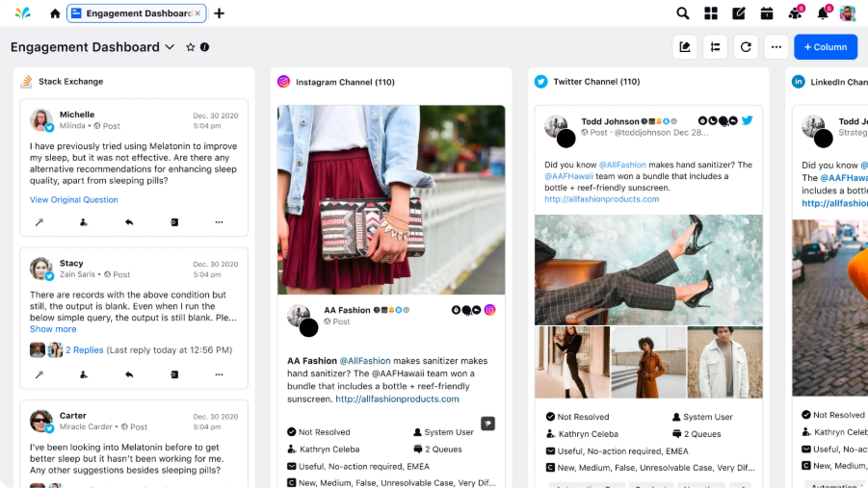Click the Sprinklr logo icon
This screenshot has height=488, width=868.
[23, 13]
